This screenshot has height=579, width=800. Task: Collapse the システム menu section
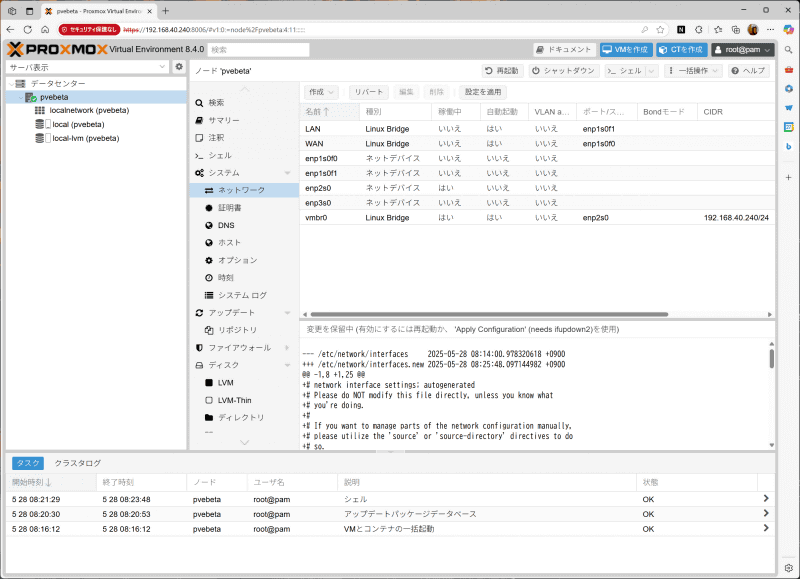pos(287,173)
